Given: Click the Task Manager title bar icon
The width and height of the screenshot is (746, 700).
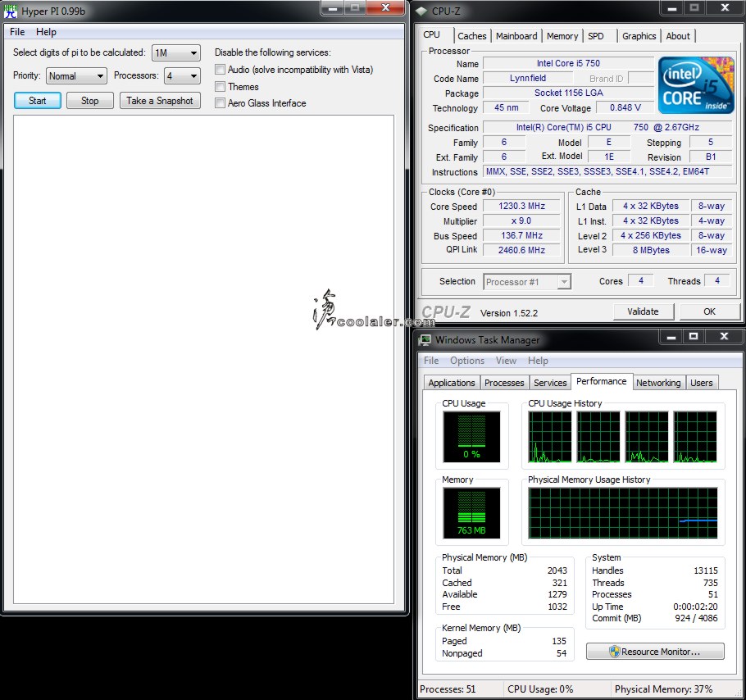Looking at the screenshot, I should point(425,339).
